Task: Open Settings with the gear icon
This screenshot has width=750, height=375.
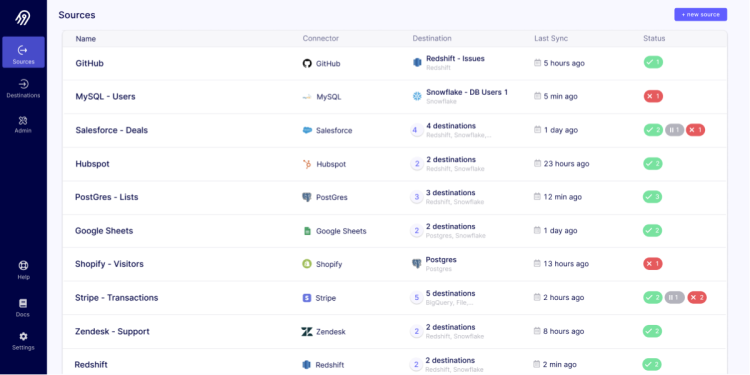Action: 23,341
